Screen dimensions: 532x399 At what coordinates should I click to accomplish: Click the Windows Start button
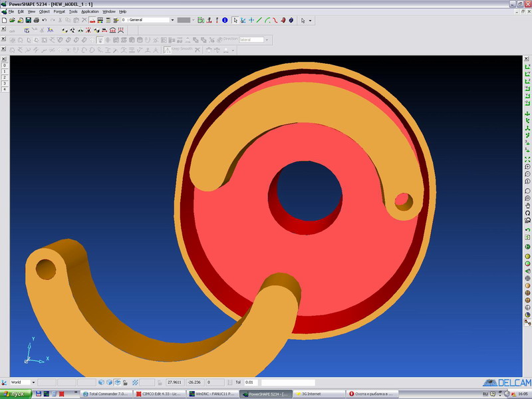[15, 394]
